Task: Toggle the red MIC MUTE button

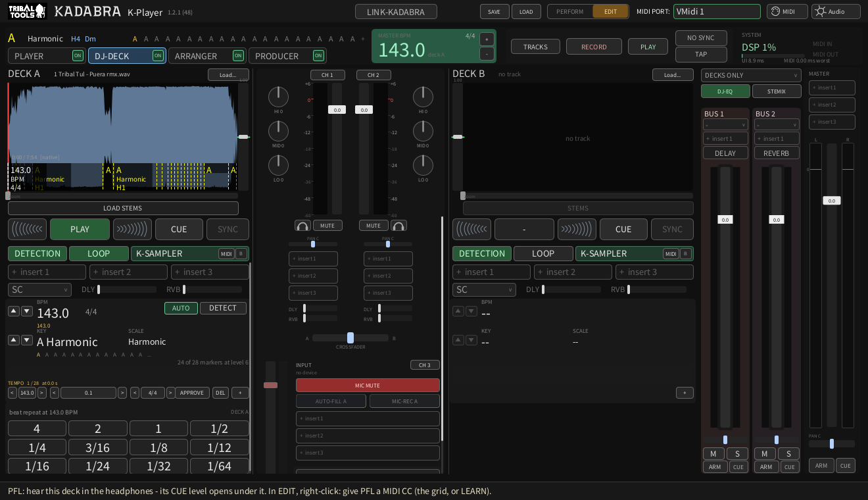Action: pos(368,386)
